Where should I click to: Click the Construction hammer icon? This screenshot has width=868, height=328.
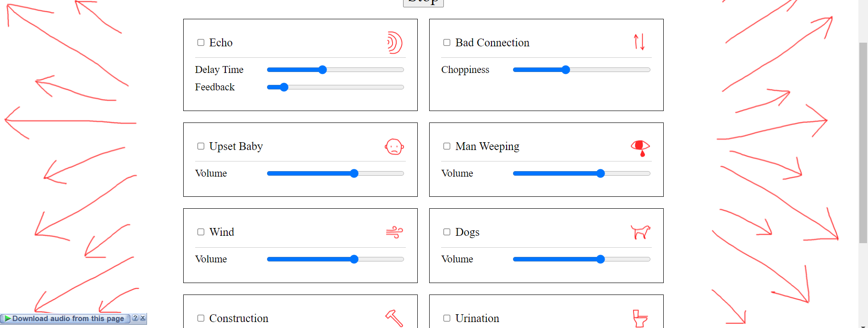(x=394, y=318)
